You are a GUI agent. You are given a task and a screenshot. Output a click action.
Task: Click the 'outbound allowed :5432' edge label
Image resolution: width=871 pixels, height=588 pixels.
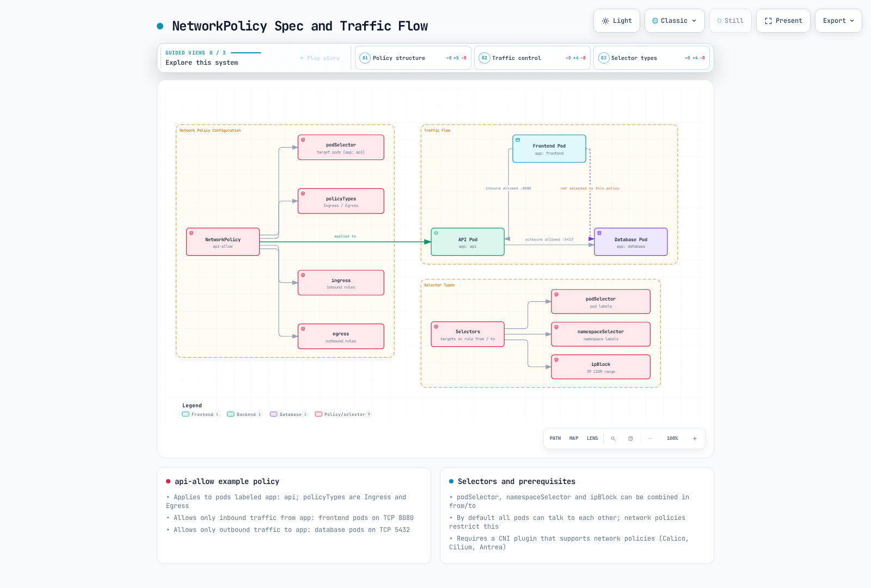(549, 240)
